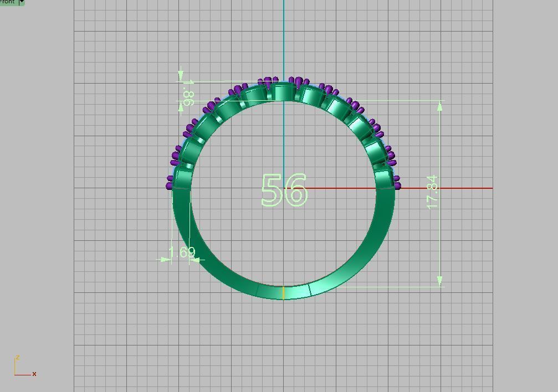558x392 pixels.
Task: Select the 1.69 thickness dimension label
Action: point(182,252)
